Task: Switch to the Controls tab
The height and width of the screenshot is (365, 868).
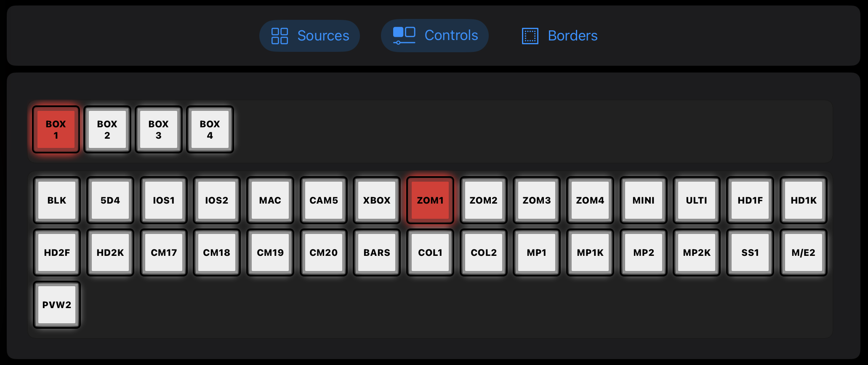Action: click(x=434, y=36)
